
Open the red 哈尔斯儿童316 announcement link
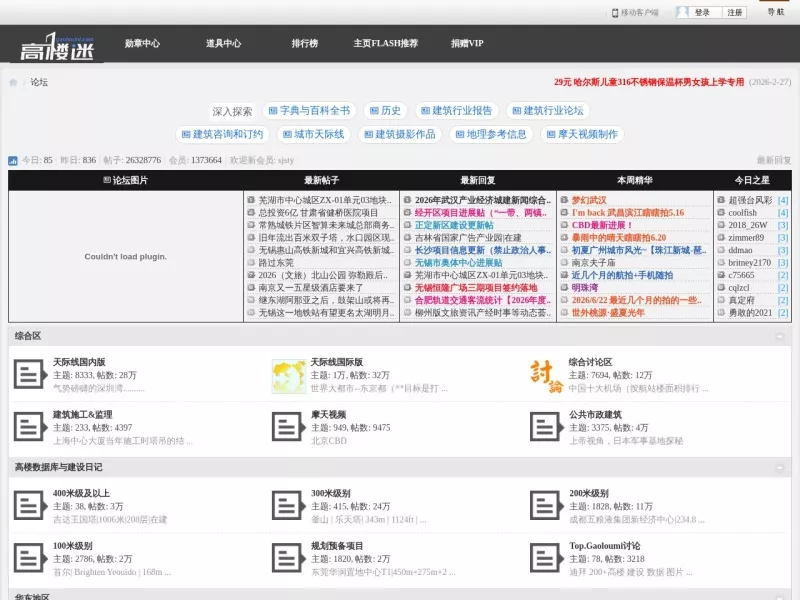coord(648,82)
